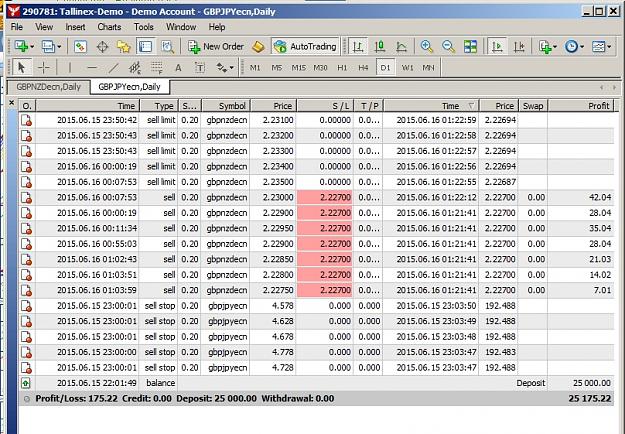Open the Strategy Tester icon
Screen dimensions: 625x434
(167, 47)
